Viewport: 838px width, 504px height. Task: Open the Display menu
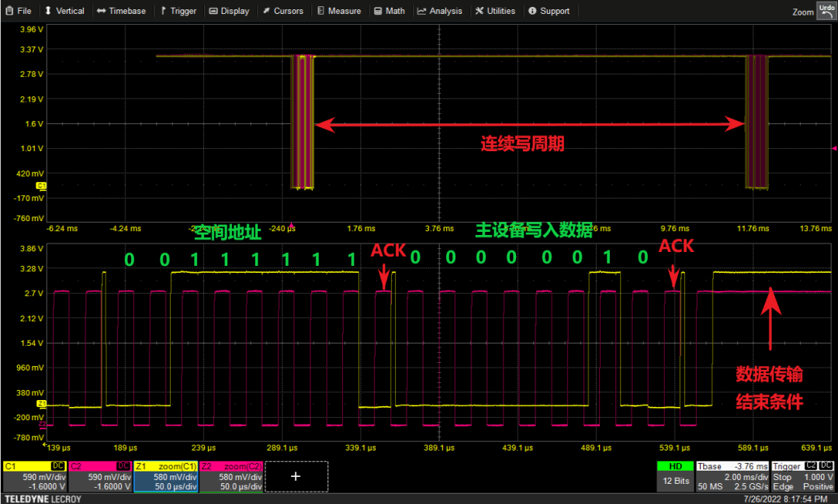click(x=229, y=11)
